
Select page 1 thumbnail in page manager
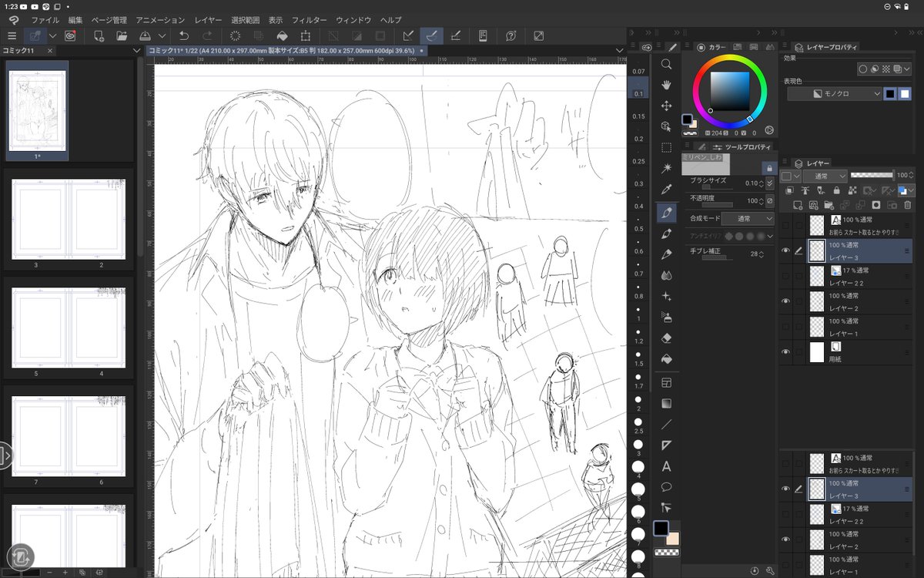coord(36,111)
